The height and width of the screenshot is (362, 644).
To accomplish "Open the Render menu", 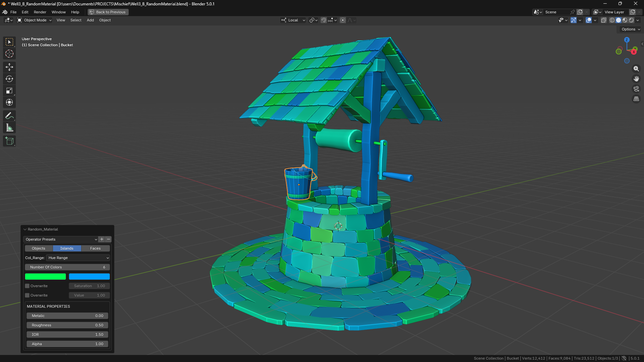I will (40, 12).
